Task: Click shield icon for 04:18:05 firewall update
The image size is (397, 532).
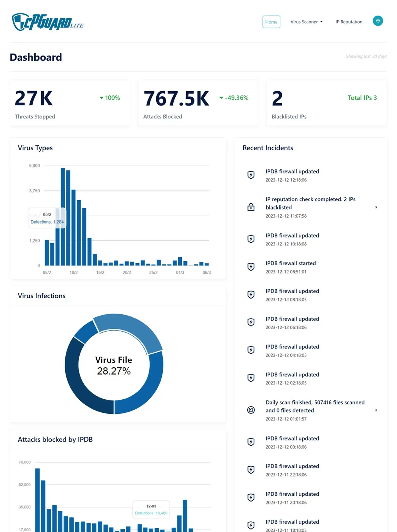Action: coord(251,350)
